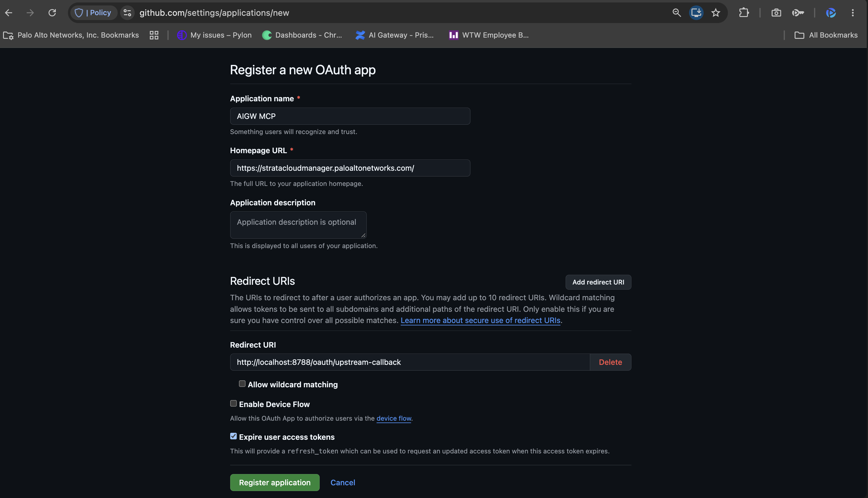Image resolution: width=868 pixels, height=498 pixels.
Task: Open the blue profile avatar icon
Action: 831,13
